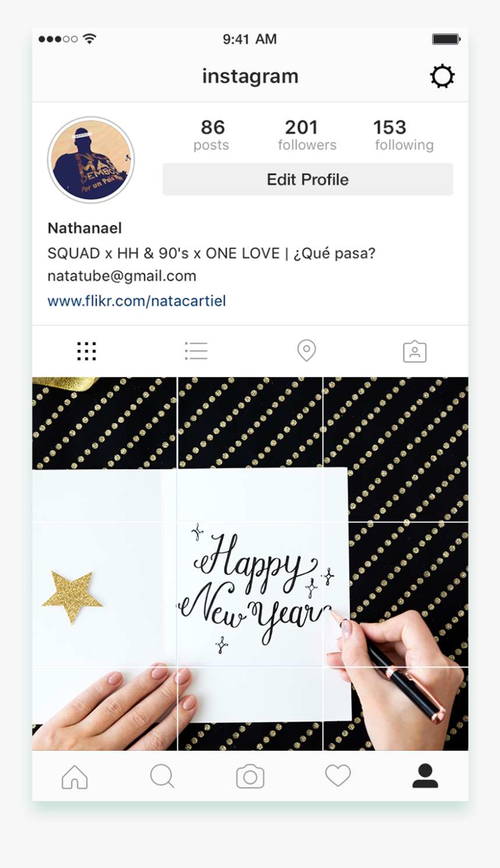Open the Happy New Year center photo
The image size is (500, 868).
(x=250, y=594)
